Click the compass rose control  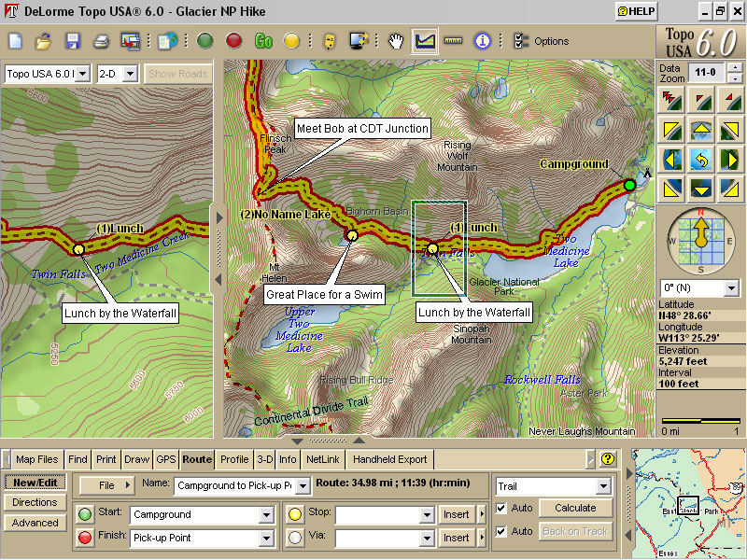pos(700,241)
